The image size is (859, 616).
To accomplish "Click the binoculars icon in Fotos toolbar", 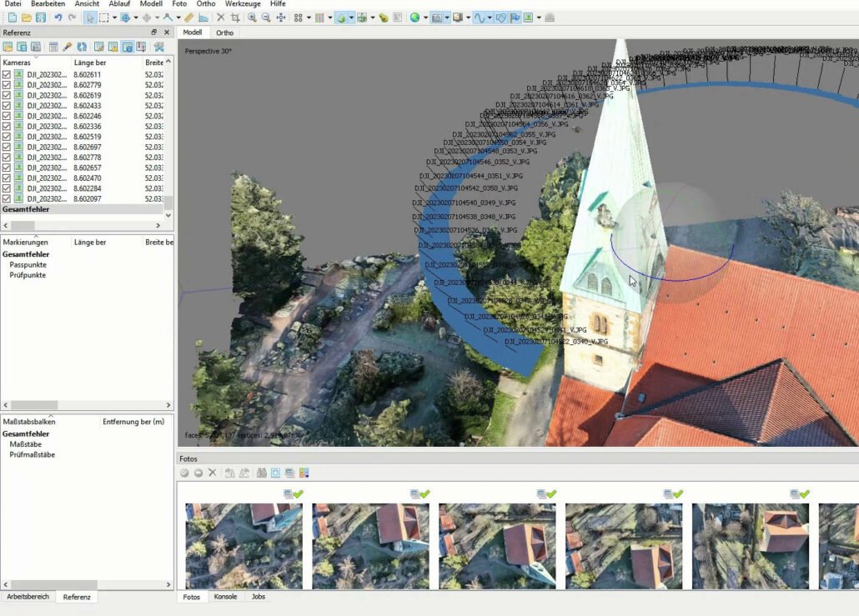I will pyautogui.click(x=262, y=473).
